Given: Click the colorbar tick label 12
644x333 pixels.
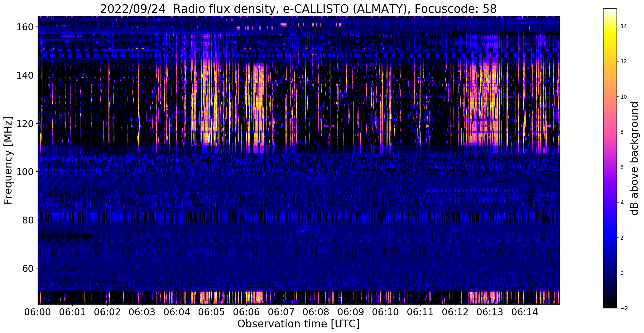Looking at the screenshot, I should [x=624, y=61].
